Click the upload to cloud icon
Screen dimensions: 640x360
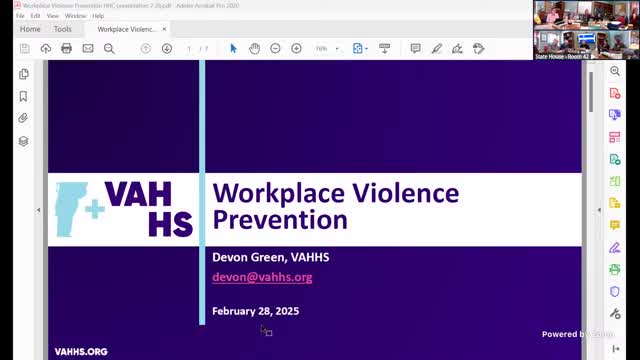click(x=46, y=49)
